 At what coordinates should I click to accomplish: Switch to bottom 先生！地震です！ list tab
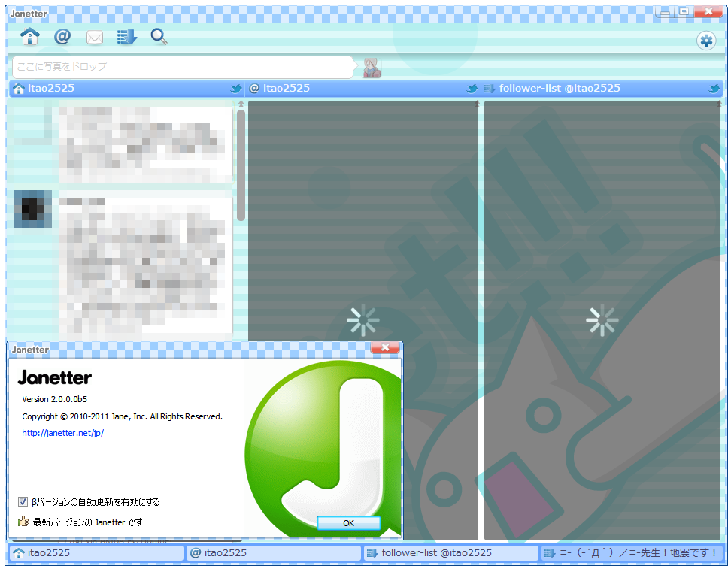tap(631, 553)
